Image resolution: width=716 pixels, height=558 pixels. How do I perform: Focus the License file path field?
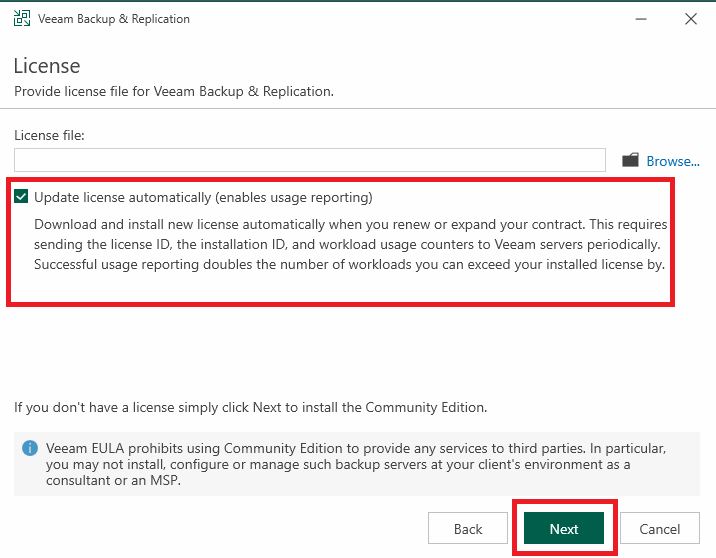pos(310,160)
